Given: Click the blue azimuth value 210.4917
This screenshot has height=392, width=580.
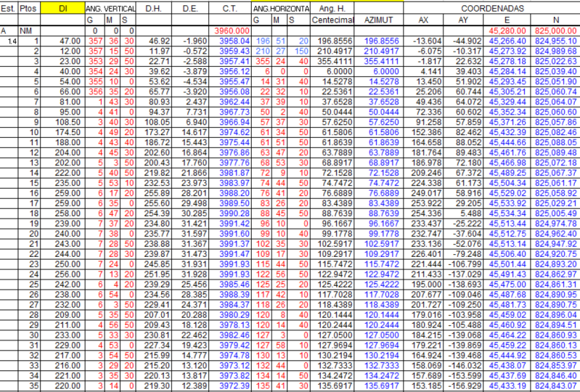Looking at the screenshot, I should click(x=381, y=51).
